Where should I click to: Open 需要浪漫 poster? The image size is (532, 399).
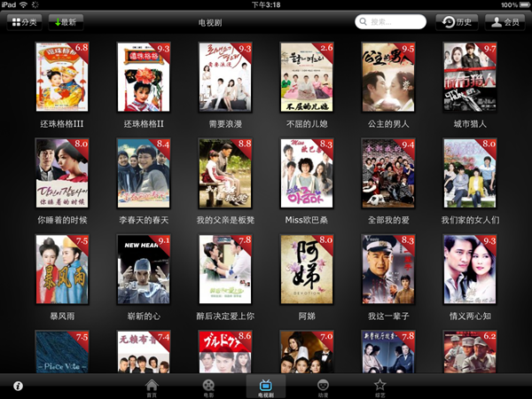225,77
